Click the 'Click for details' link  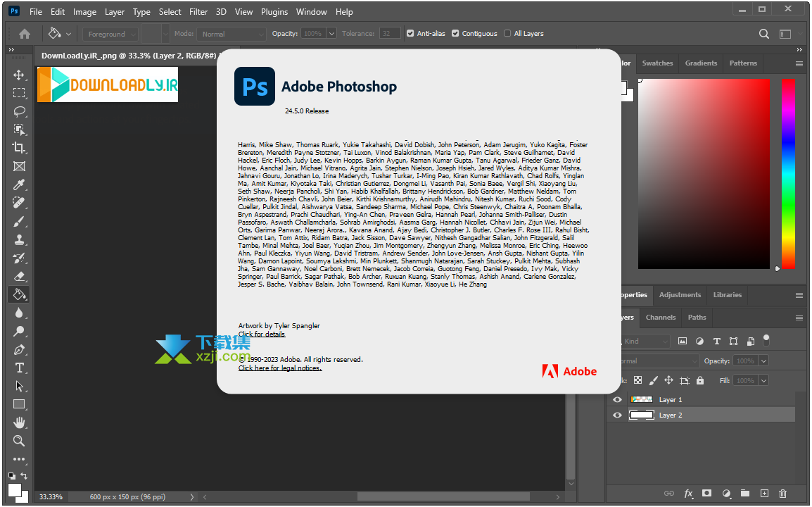[262, 334]
